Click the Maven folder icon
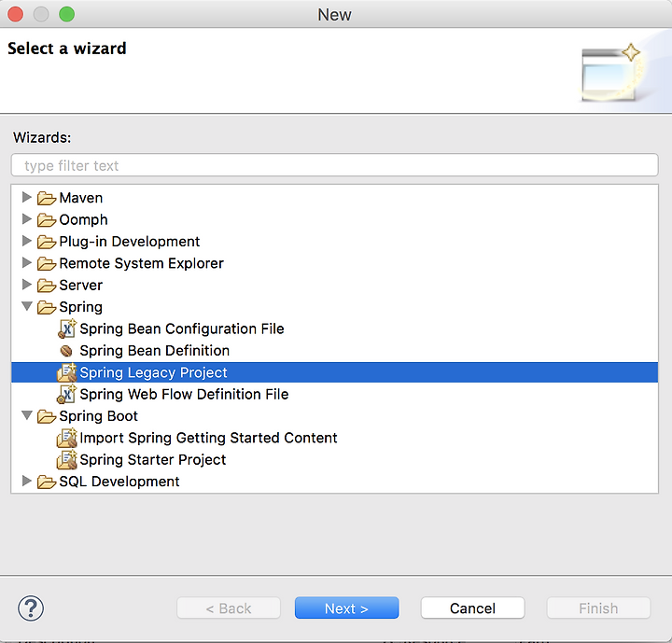This screenshot has width=672, height=643. click(47, 199)
